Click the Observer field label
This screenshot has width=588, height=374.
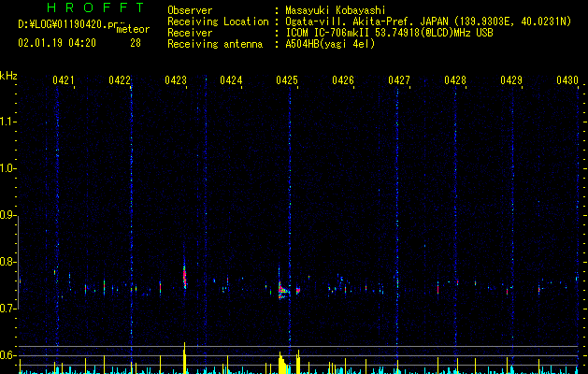click(x=190, y=10)
